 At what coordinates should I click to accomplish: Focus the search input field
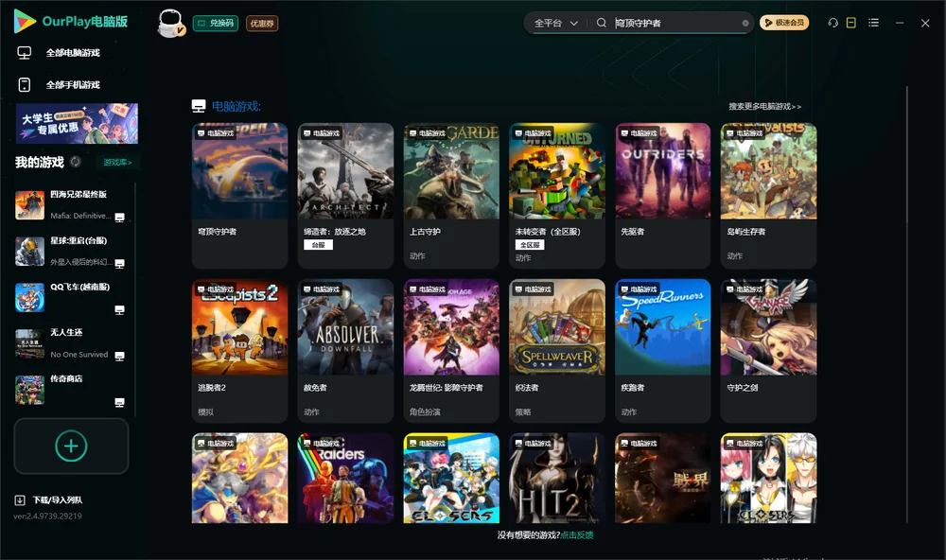click(x=677, y=23)
